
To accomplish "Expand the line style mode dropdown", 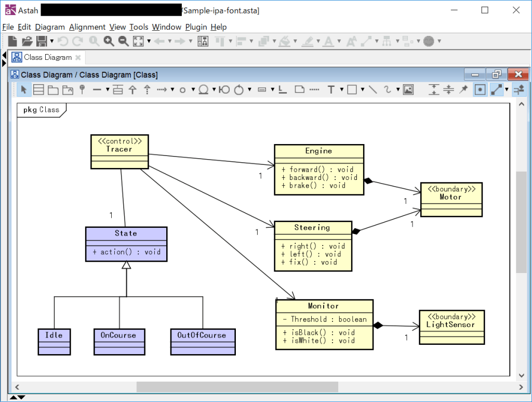I will [x=507, y=89].
